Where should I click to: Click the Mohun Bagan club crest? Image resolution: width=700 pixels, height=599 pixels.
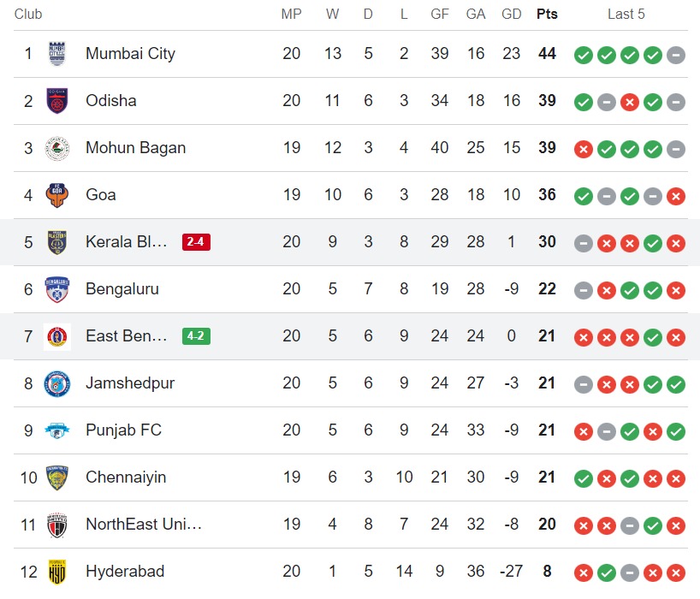point(57,148)
